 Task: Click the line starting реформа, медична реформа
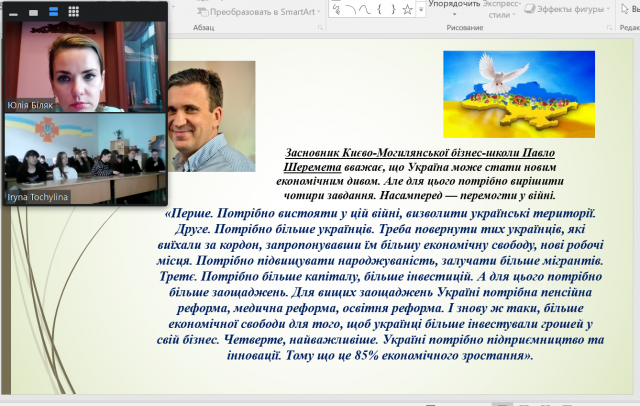(x=380, y=308)
